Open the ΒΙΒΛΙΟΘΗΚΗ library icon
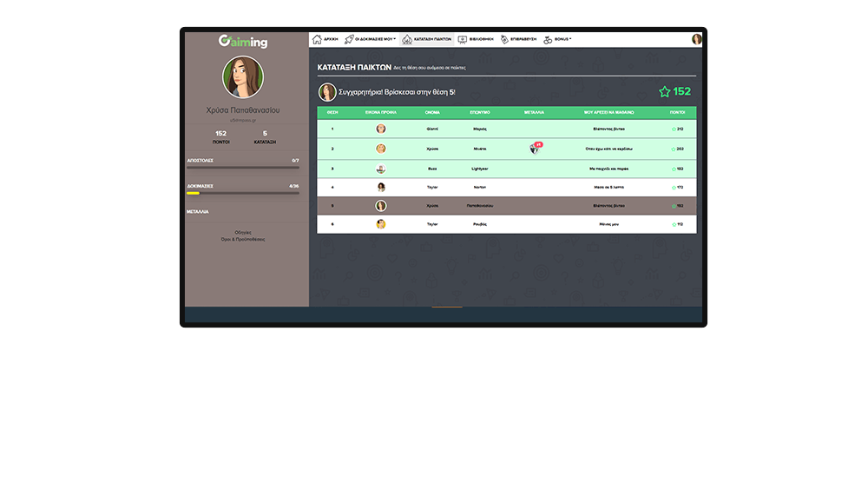Viewport: 868px width, 490px height. pos(463,39)
